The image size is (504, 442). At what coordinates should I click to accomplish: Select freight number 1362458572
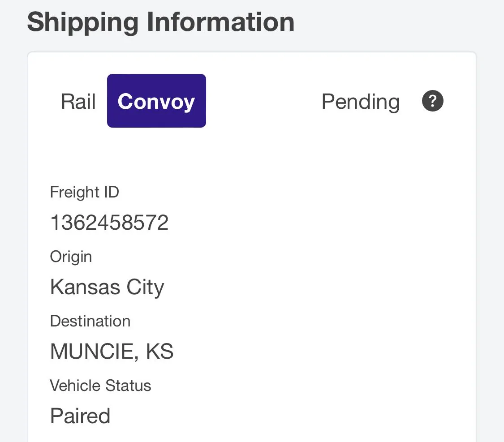point(109,223)
